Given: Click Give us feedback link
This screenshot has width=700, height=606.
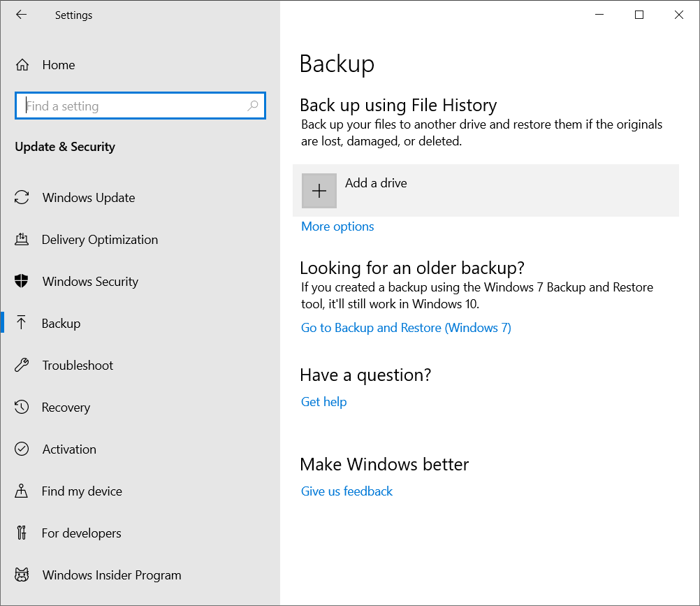Looking at the screenshot, I should point(347,491).
